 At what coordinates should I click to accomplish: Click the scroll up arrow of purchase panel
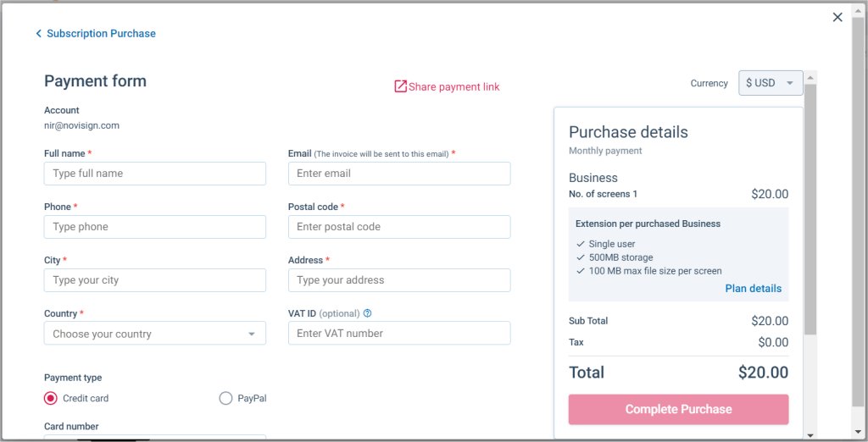(810, 77)
